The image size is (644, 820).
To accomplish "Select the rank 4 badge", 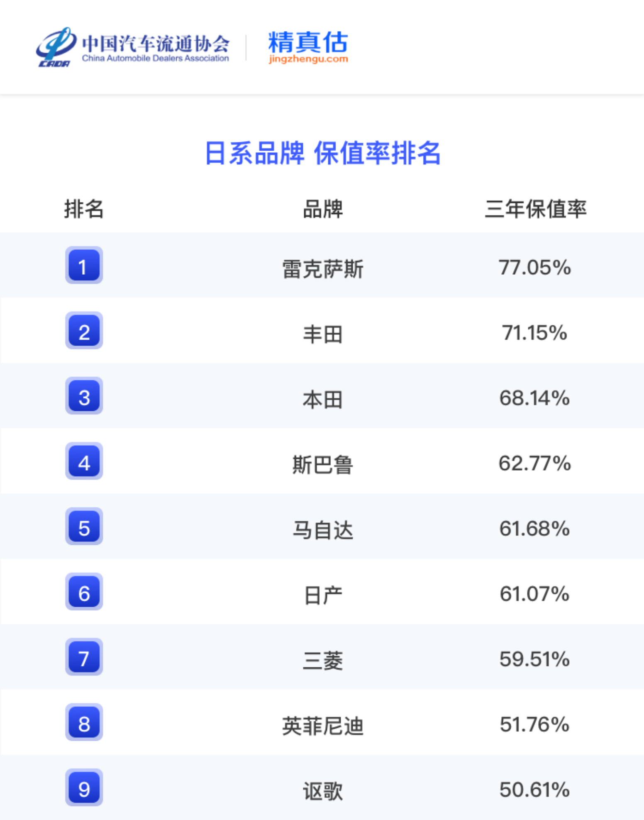I will (x=84, y=461).
